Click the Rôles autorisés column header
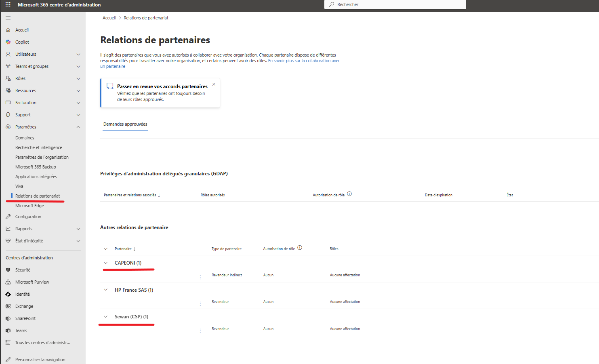Screen dimensions: 599x364 213,195
